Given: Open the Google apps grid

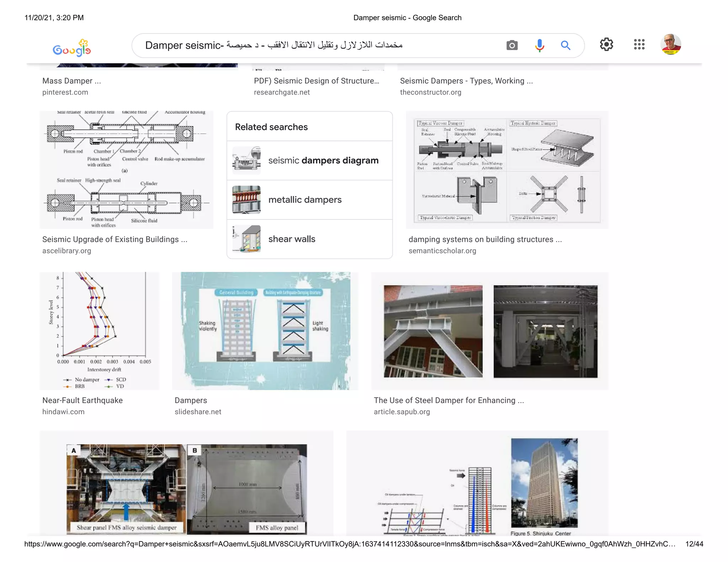Looking at the screenshot, I should coord(639,44).
